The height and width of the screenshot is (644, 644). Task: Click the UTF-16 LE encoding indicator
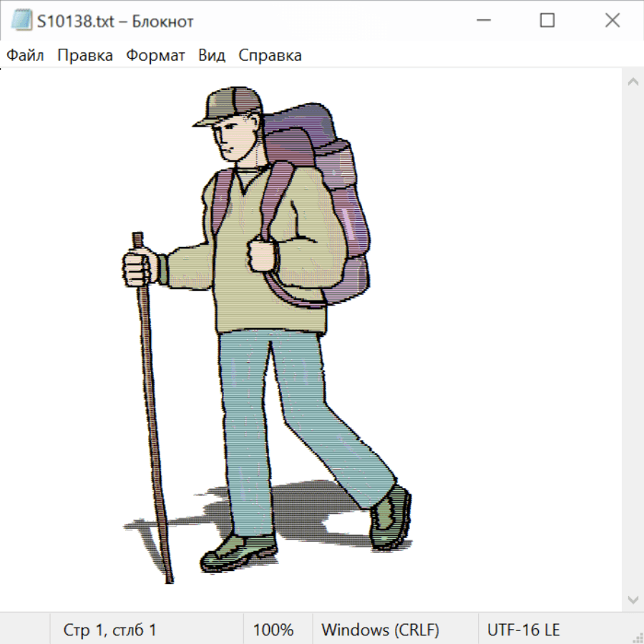coord(523,630)
